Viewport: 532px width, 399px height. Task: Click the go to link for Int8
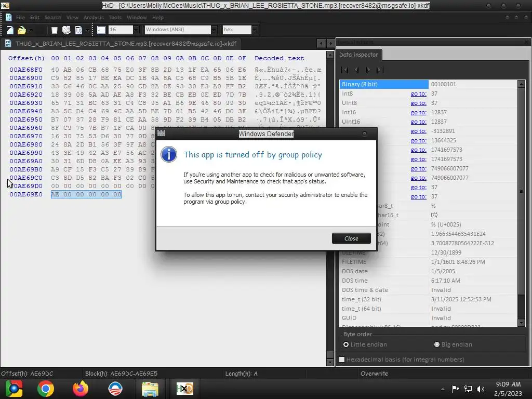[418, 94]
